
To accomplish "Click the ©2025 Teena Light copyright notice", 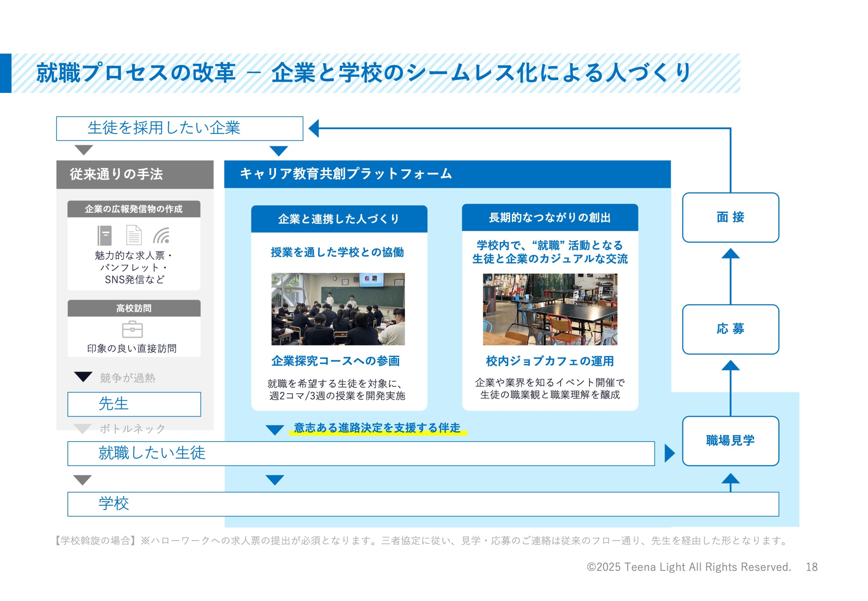I will 689,567.
